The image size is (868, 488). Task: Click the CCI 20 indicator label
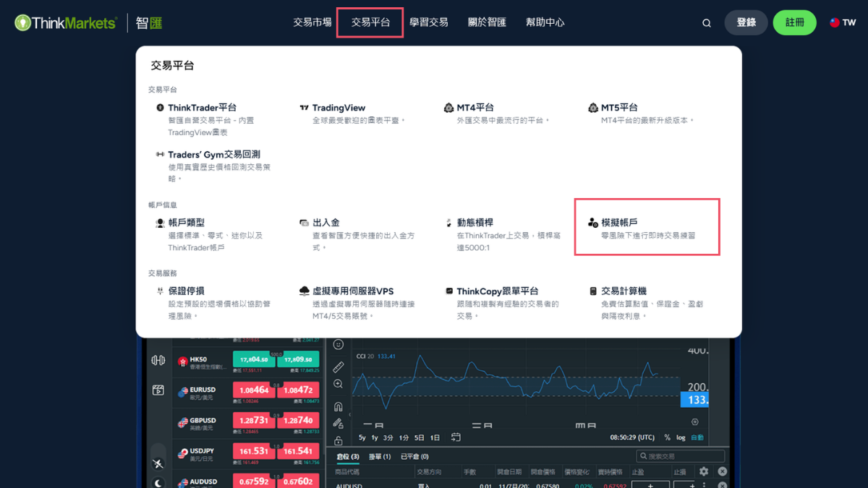click(x=366, y=356)
